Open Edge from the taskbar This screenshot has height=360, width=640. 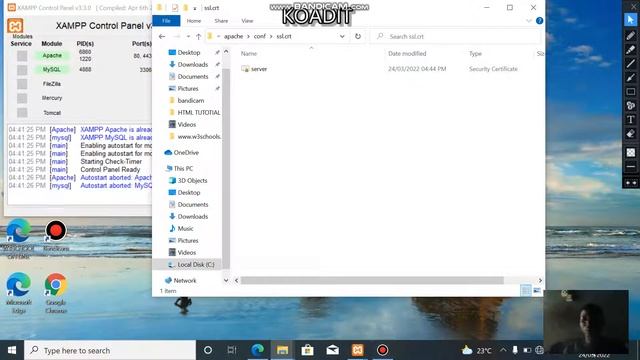coord(257,350)
